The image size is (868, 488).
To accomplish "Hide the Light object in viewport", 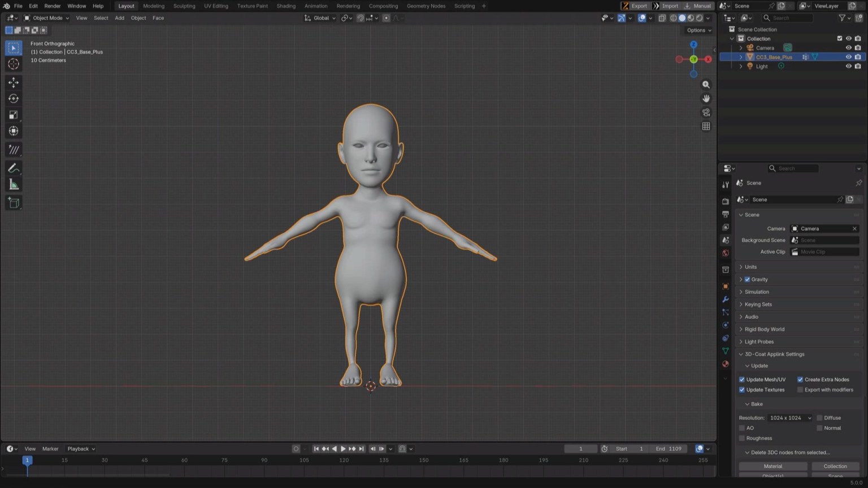I will pos(848,66).
